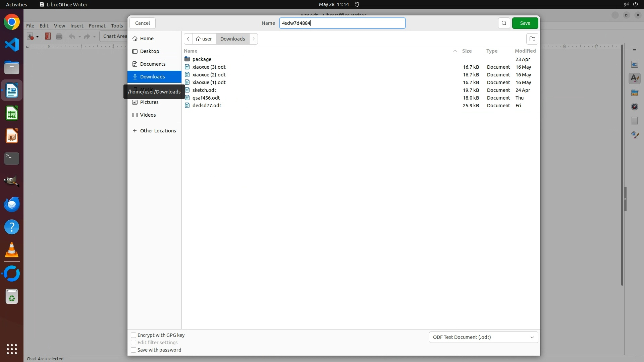Click the Export as PDF toolbar icon
The image size is (644, 362).
(x=48, y=36)
